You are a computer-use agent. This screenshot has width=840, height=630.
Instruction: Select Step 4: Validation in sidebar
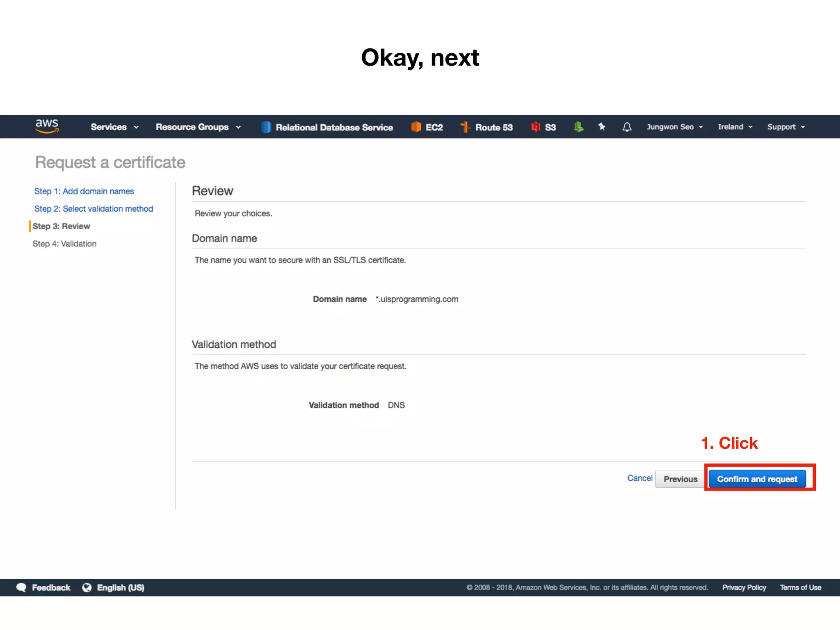click(x=64, y=244)
